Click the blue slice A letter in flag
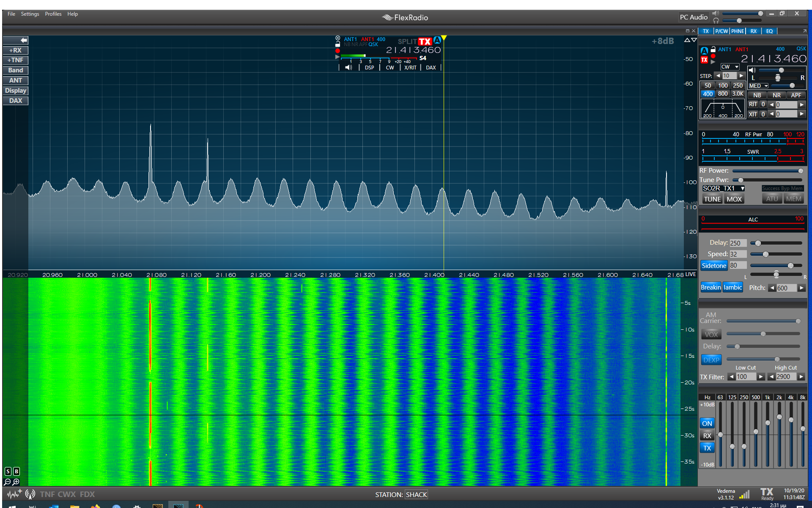The width and height of the screenshot is (812, 508). pyautogui.click(x=437, y=40)
